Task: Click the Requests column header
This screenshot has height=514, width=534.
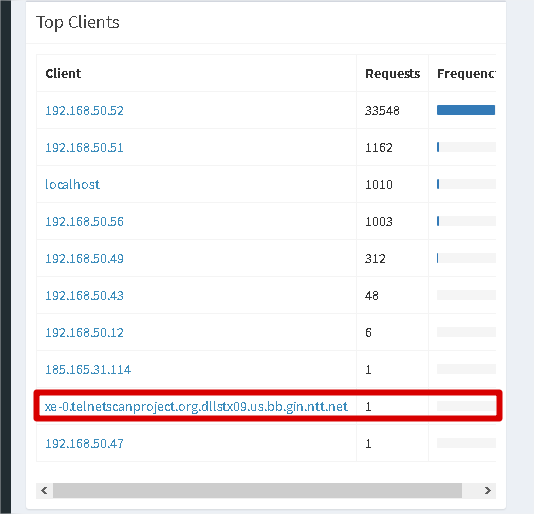Action: (392, 74)
